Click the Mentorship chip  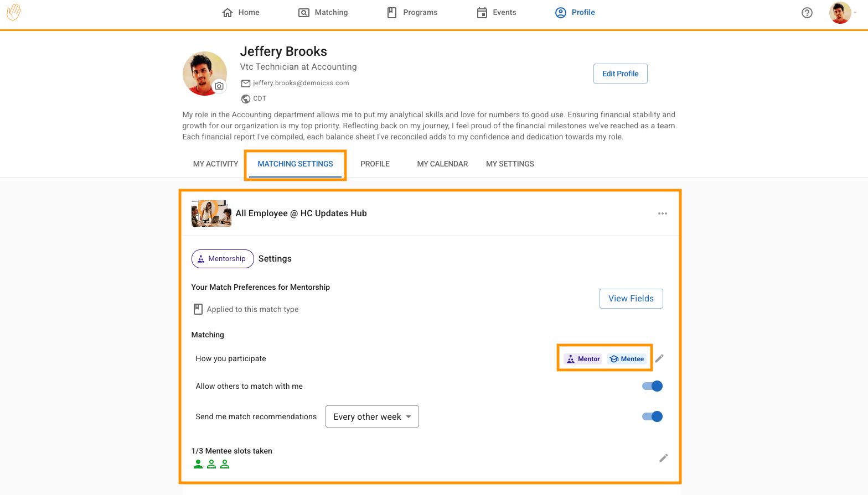[223, 259]
